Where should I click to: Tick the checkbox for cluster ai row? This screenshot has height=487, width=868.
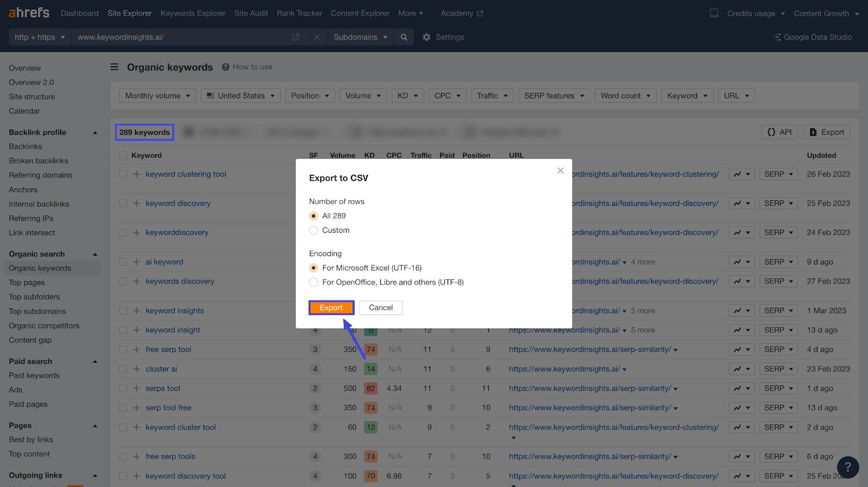(123, 369)
